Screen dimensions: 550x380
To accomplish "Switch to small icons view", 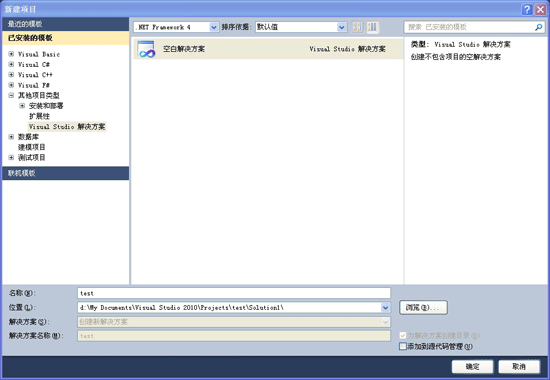I will pyautogui.click(x=357, y=27).
